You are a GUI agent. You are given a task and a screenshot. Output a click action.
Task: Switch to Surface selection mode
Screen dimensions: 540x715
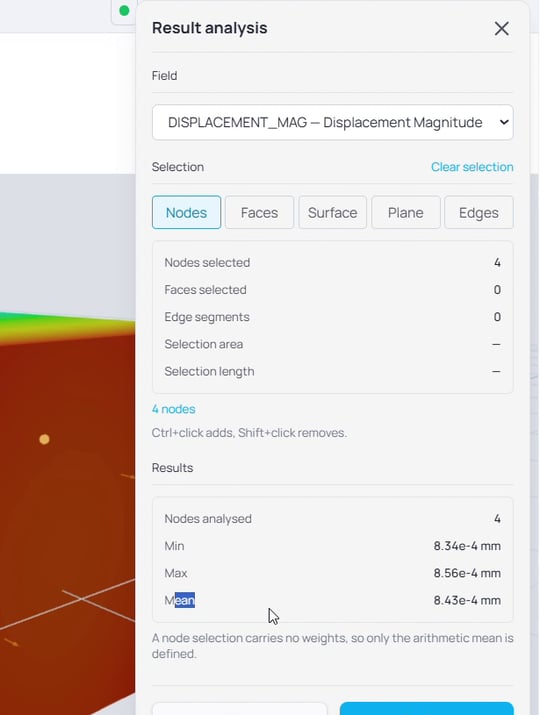pos(332,212)
